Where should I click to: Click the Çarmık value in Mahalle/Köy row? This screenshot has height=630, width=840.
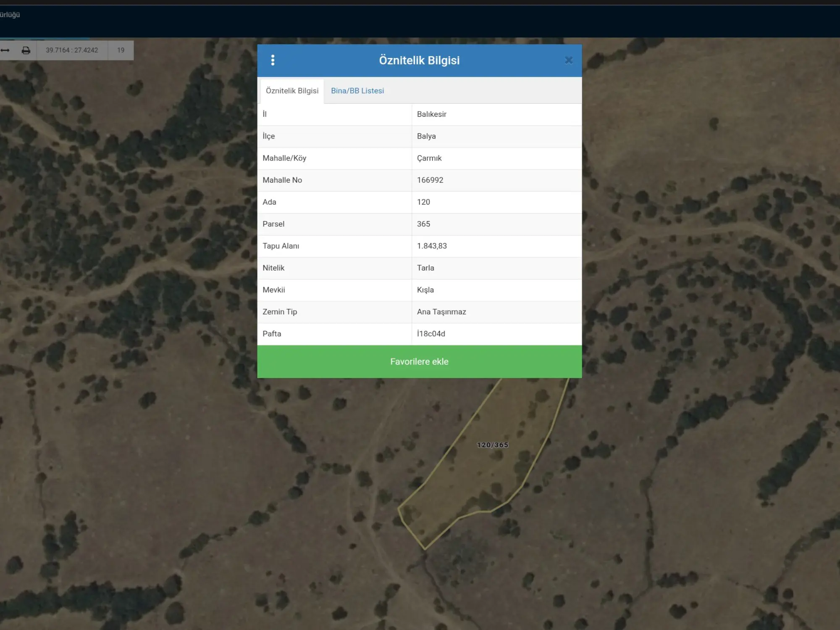429,158
